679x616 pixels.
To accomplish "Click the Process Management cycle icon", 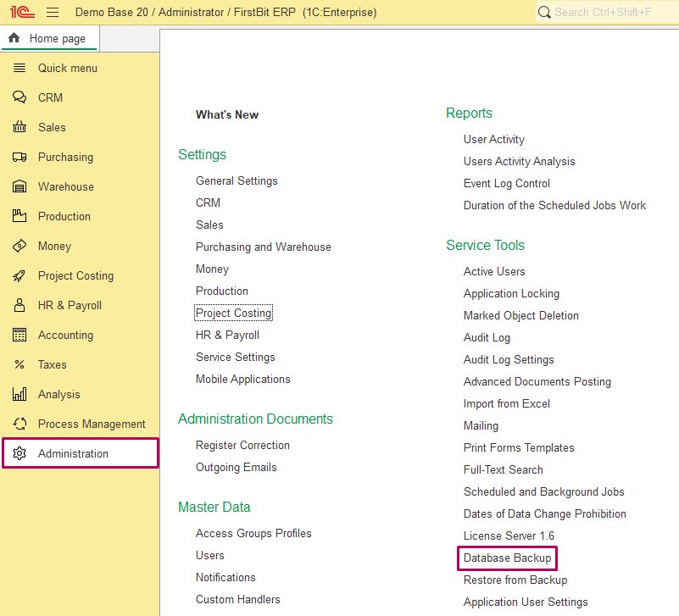I will click(x=19, y=424).
